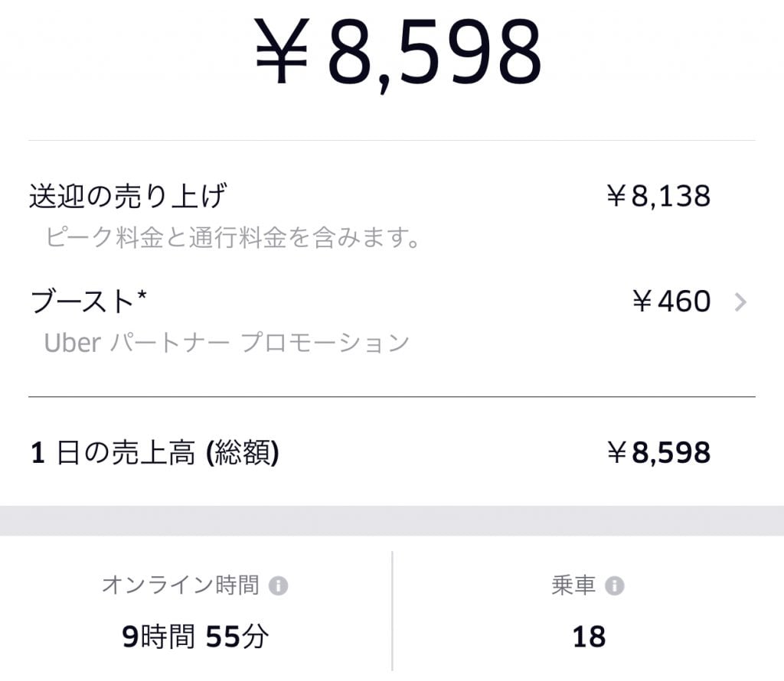The image size is (784, 681).
Task: Tap the ピーク料金と通行料金を含みます note
Action: click(234, 237)
